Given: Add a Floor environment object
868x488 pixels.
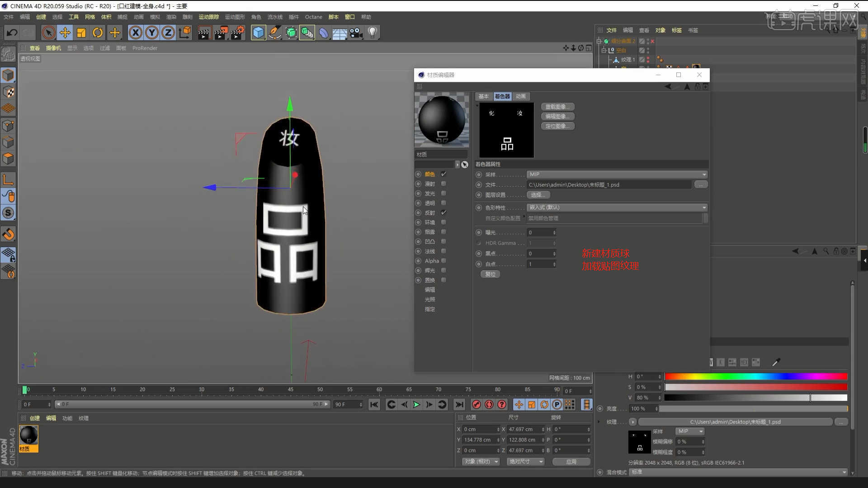Looking at the screenshot, I should (x=340, y=33).
